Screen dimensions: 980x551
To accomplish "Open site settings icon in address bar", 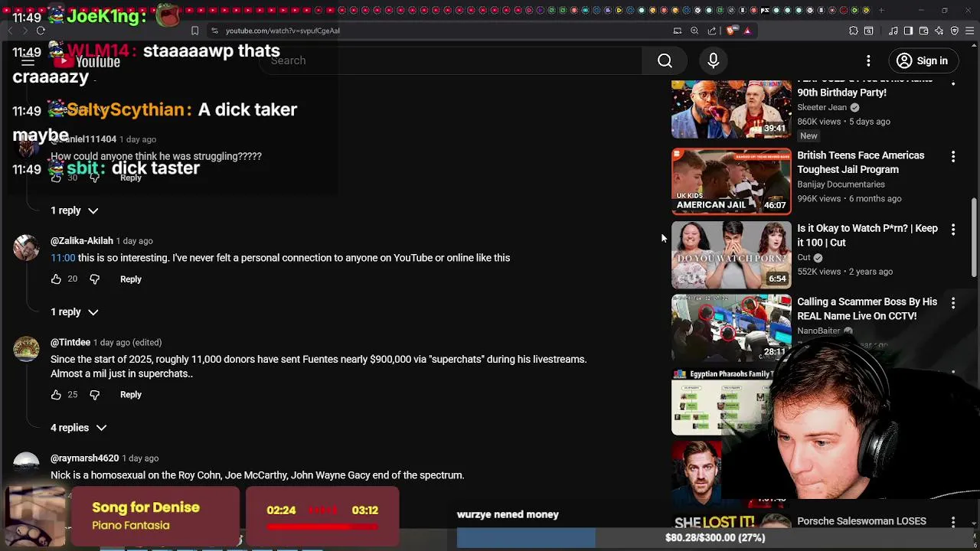I will point(214,31).
